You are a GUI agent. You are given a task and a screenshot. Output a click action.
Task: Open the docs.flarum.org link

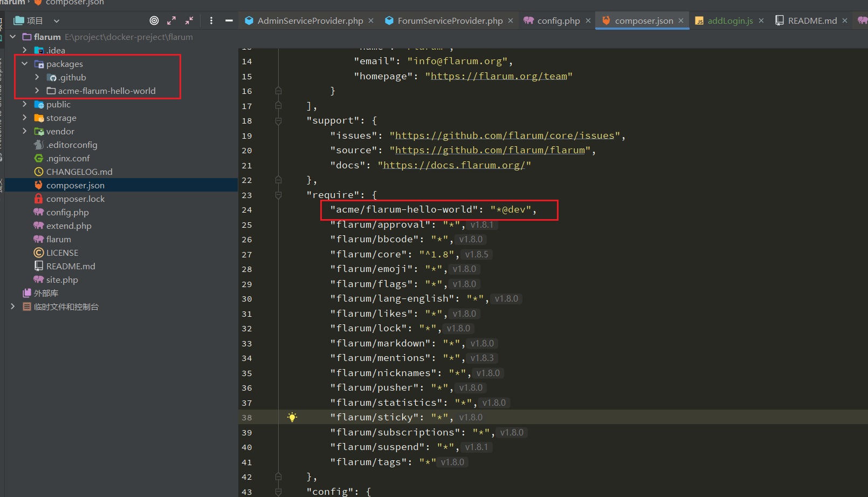click(x=454, y=165)
